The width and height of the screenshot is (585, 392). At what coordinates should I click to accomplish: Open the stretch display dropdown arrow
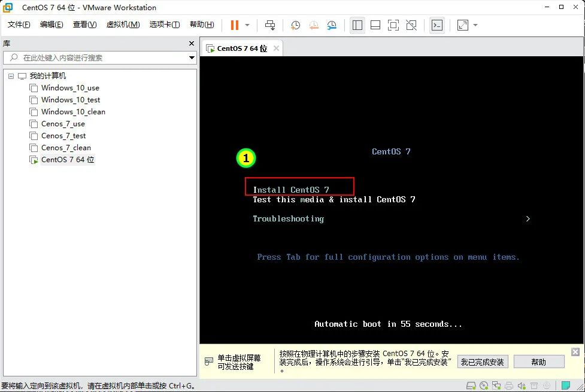[x=475, y=25]
